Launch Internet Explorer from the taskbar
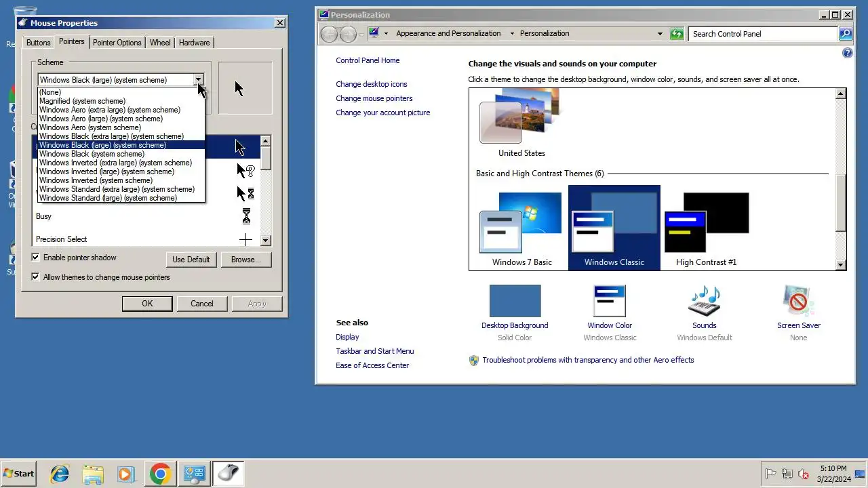Viewport: 868px width, 488px height. click(60, 474)
